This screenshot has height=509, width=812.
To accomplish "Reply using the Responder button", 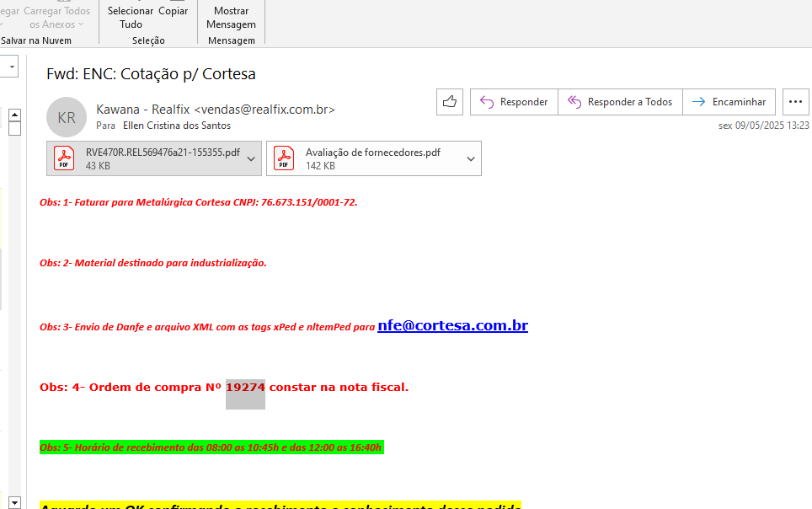I will [x=514, y=102].
